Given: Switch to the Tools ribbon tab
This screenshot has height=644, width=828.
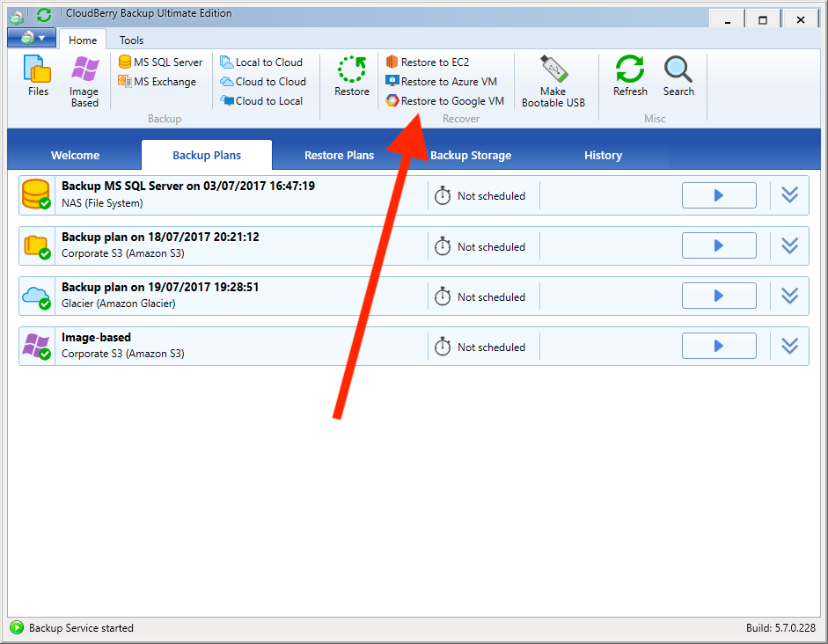Looking at the screenshot, I should [131, 40].
